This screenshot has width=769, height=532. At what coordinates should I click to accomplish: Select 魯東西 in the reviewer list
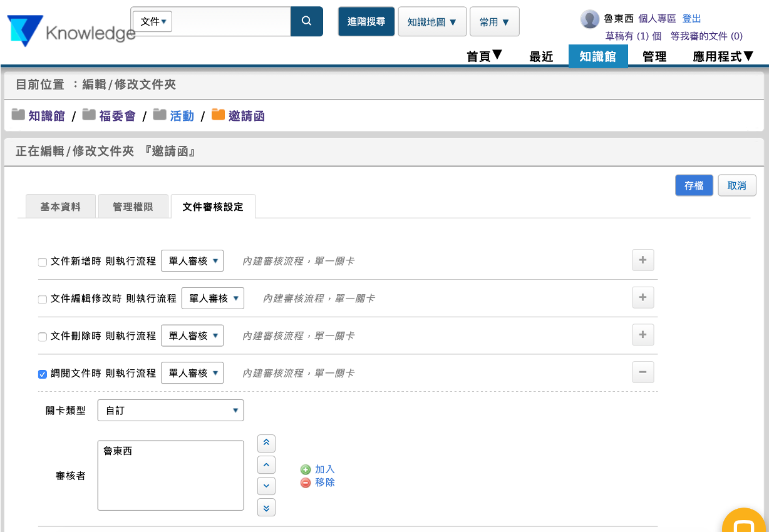(x=118, y=451)
